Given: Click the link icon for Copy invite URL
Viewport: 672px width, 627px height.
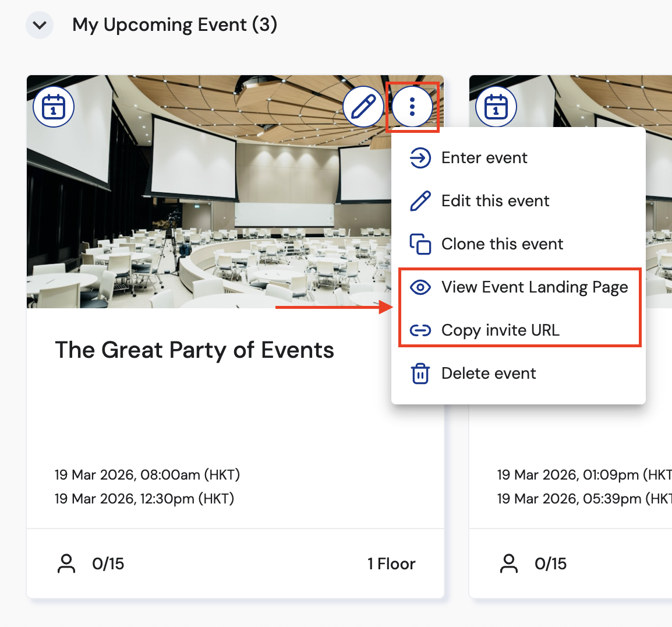Looking at the screenshot, I should click(420, 330).
